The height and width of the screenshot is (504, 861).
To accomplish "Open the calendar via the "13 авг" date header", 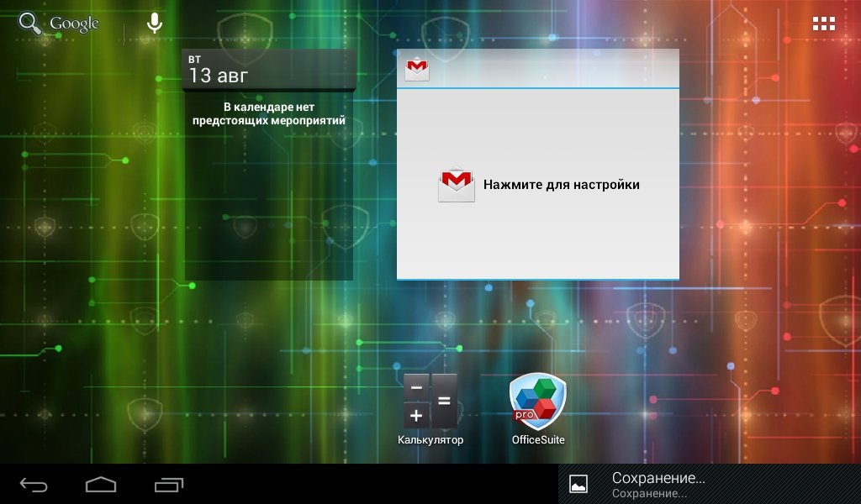I will (x=219, y=76).
